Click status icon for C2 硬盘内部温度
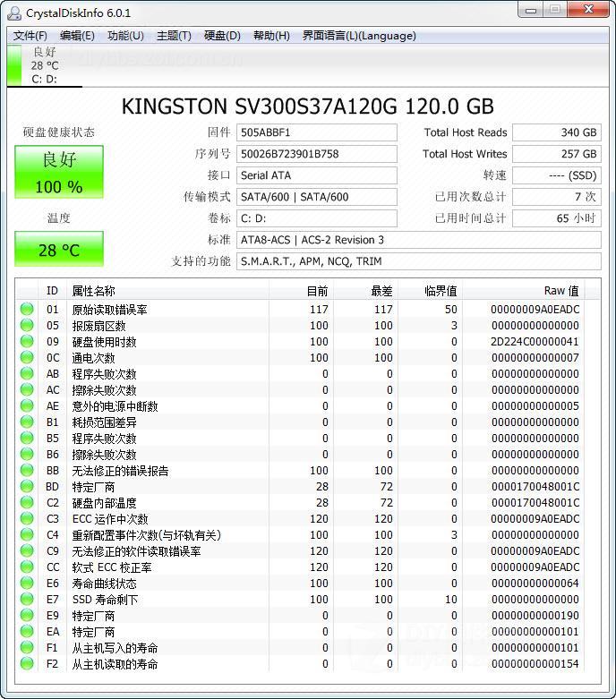The image size is (616, 699). point(27,502)
